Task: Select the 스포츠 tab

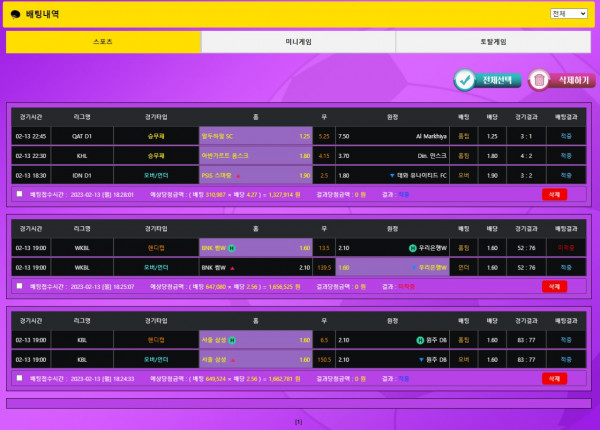Action: click(103, 42)
